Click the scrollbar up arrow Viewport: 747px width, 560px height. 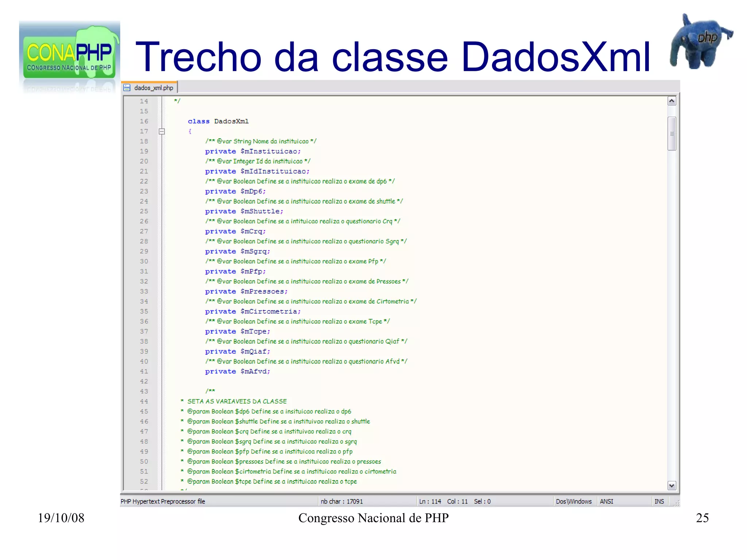coord(672,101)
